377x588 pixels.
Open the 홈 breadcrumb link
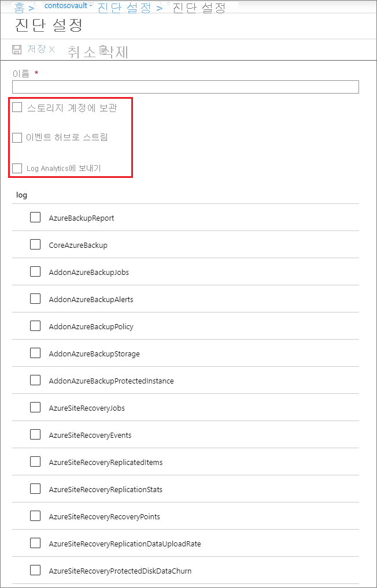[x=20, y=8]
